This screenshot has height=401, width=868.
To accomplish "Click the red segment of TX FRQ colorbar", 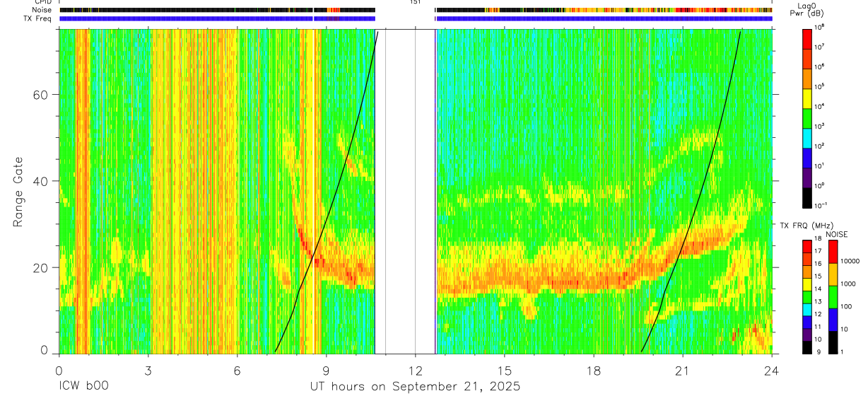I will click(x=807, y=246).
